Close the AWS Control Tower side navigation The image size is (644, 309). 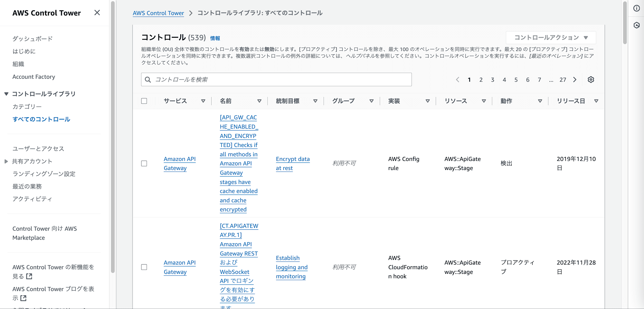pyautogui.click(x=97, y=13)
